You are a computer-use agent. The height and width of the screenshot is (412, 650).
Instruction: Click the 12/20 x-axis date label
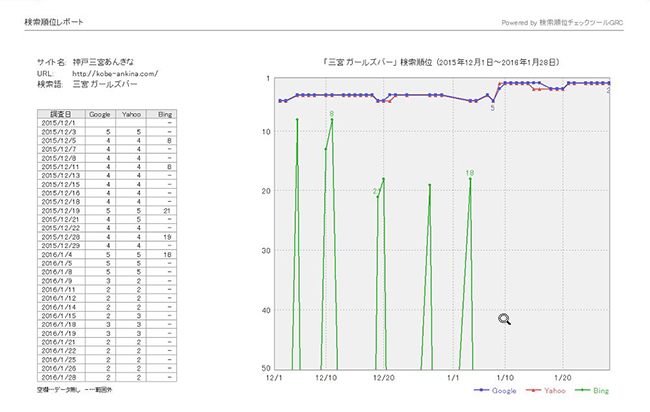pos(381,379)
